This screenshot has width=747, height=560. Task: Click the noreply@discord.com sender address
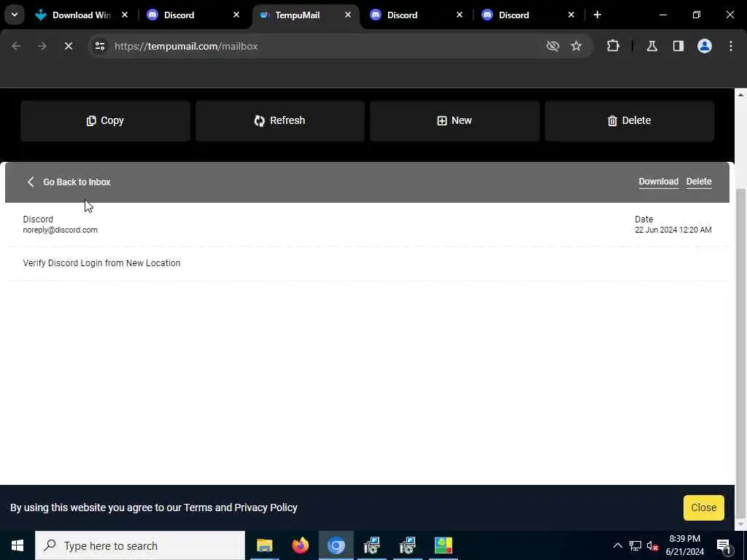[x=60, y=230]
